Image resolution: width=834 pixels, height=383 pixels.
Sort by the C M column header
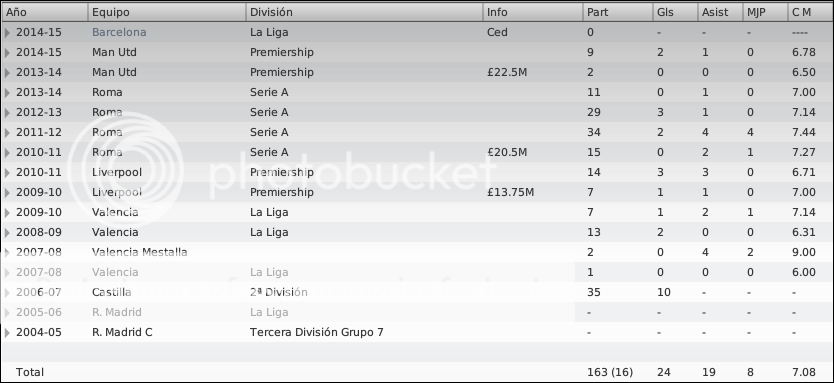click(810, 12)
